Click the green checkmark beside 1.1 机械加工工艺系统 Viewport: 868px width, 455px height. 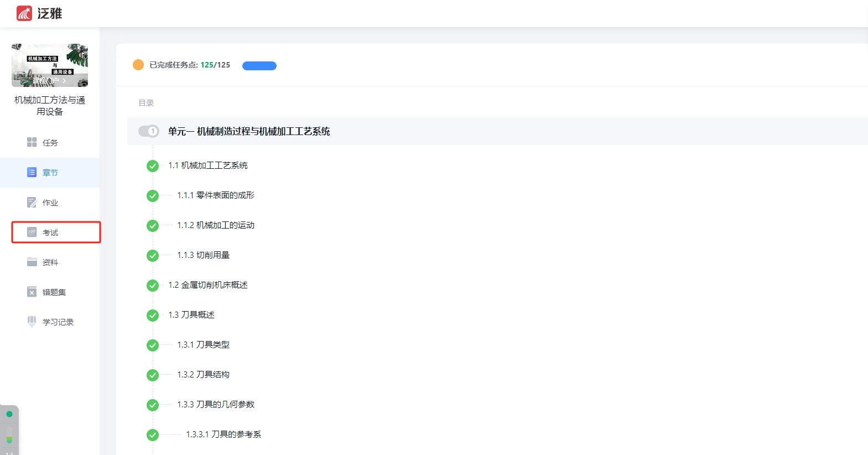click(x=153, y=166)
